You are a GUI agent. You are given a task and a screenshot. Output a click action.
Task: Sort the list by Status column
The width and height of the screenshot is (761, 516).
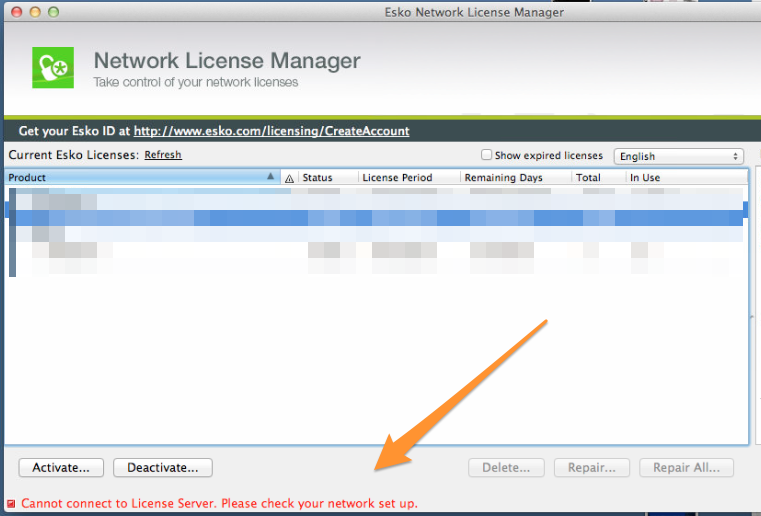click(326, 178)
